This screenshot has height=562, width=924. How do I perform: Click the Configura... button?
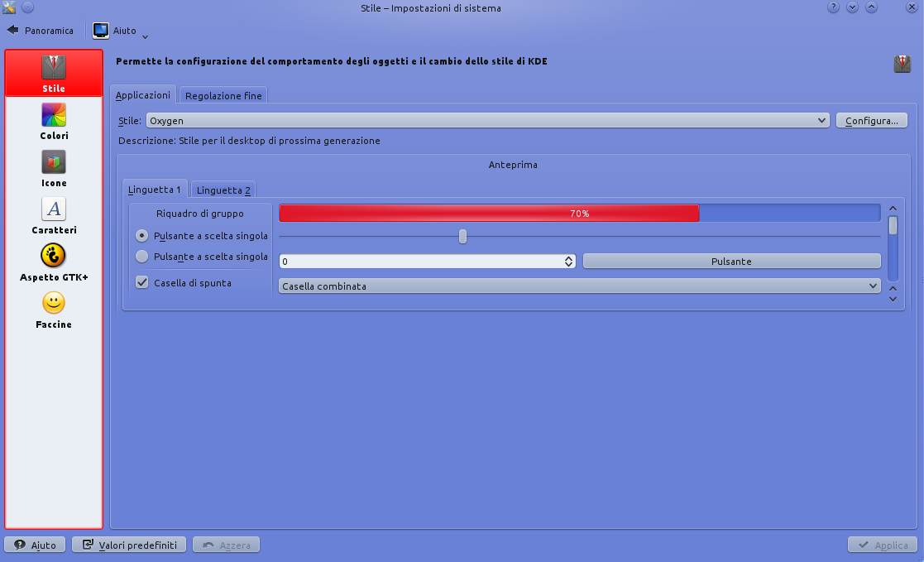pyautogui.click(x=872, y=120)
